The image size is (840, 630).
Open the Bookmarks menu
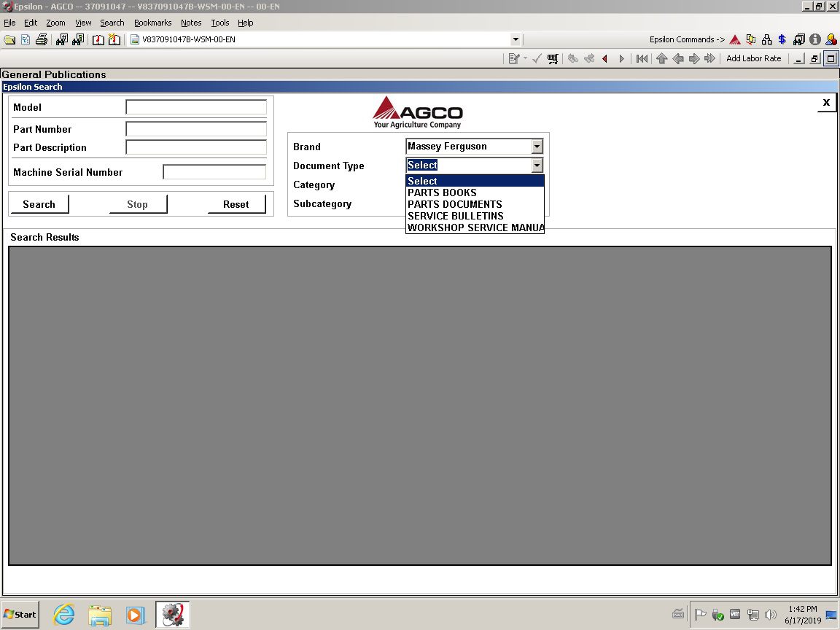tap(152, 23)
